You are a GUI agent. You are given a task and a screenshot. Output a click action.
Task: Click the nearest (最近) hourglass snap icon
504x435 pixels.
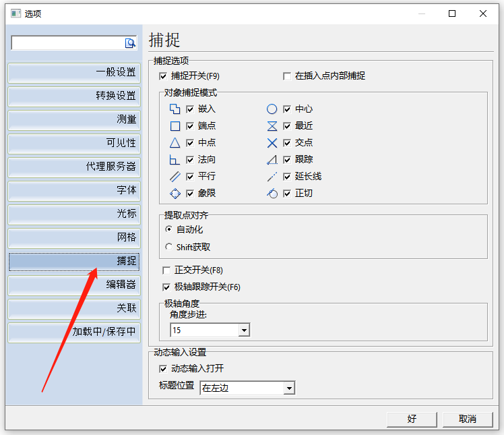pyautogui.click(x=272, y=126)
